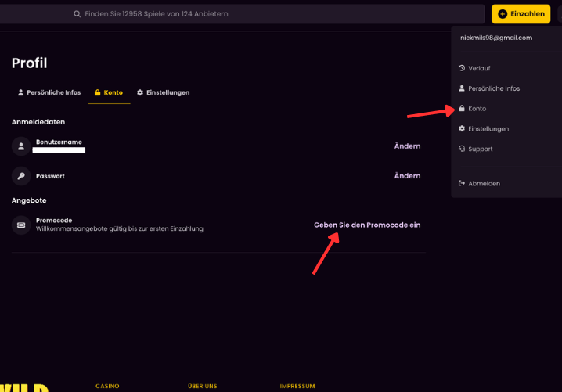
Task: Click the IMPRESSUM footer heading
Action: click(x=297, y=386)
